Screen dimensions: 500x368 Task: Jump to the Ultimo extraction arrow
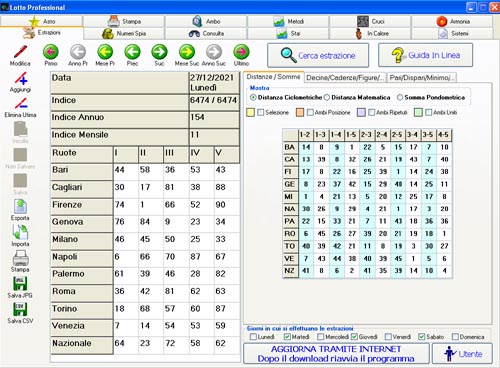[x=241, y=52]
